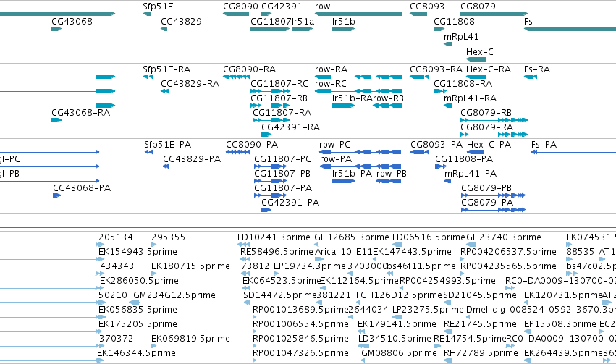Select the Hex-C gene label
Image resolution: width=616 pixels, height=364 pixels.
click(480, 52)
